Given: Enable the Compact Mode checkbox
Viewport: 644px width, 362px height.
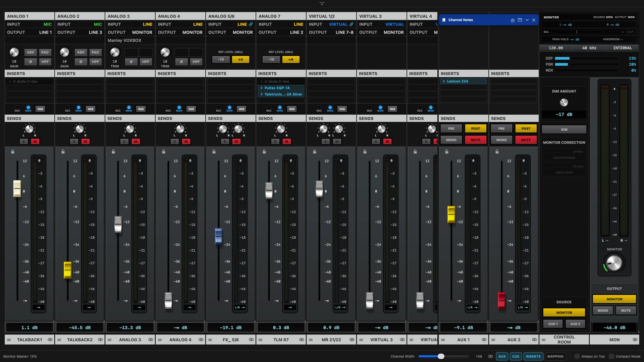Looking at the screenshot, I should click(x=611, y=356).
